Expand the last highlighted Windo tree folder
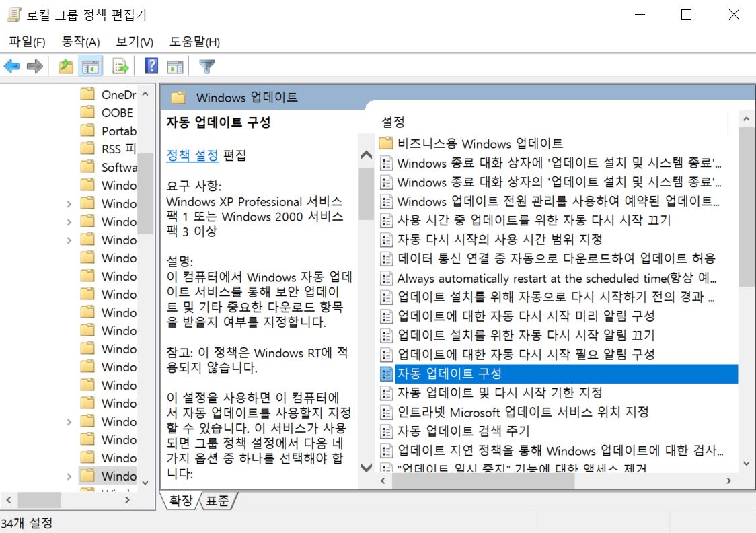756x533 pixels. pos(69,476)
